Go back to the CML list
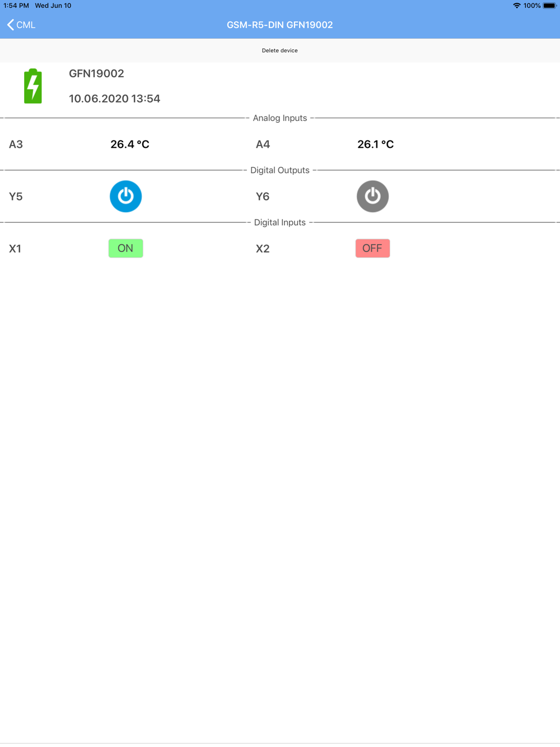The width and height of the screenshot is (560, 747). pos(21,25)
